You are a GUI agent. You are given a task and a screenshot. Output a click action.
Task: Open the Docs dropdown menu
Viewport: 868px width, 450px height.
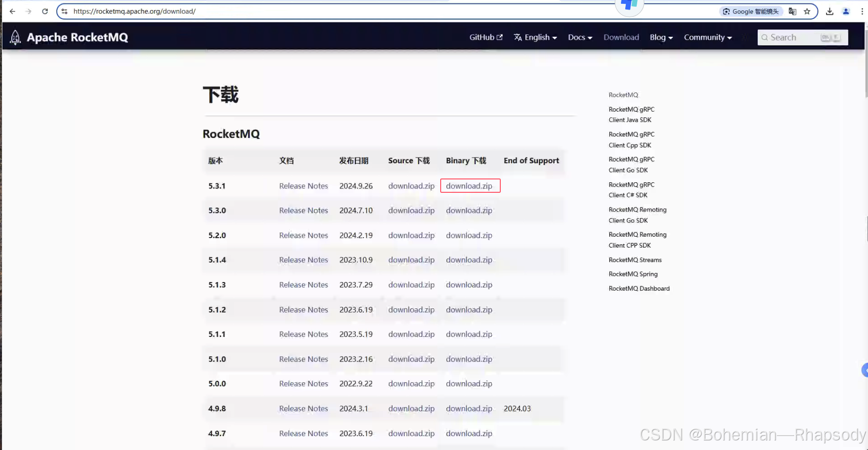coord(579,37)
